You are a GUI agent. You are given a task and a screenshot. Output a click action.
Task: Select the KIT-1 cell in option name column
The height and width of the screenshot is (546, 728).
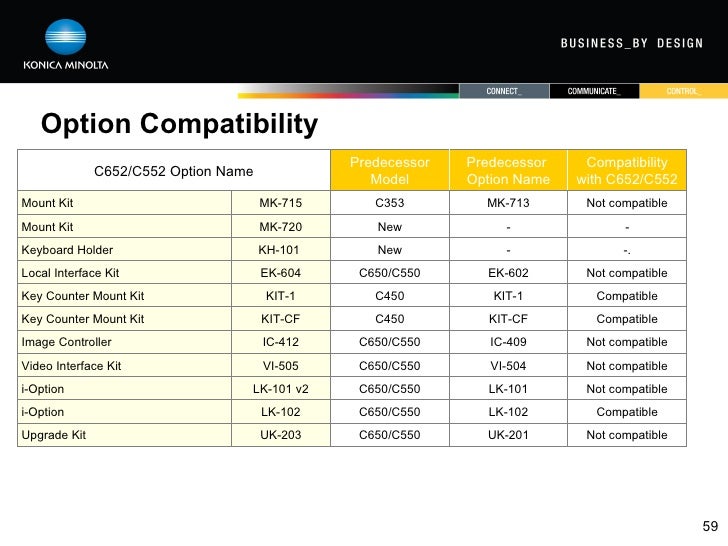[280, 296]
